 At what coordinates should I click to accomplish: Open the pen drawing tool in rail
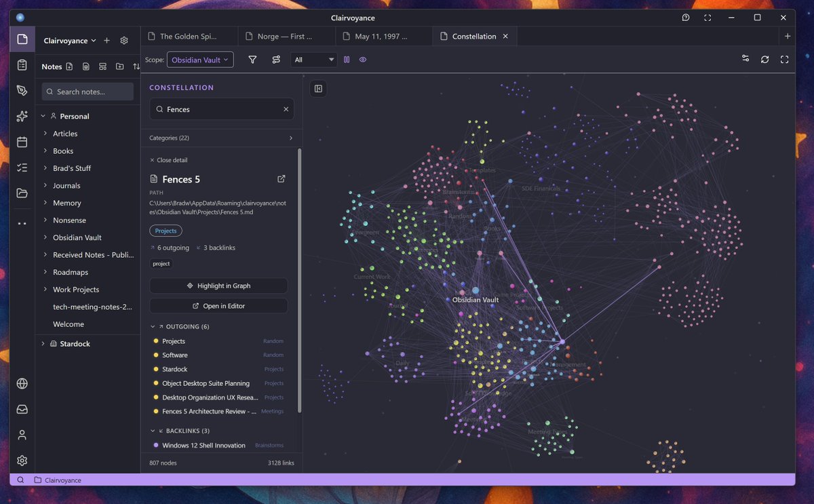(x=22, y=90)
